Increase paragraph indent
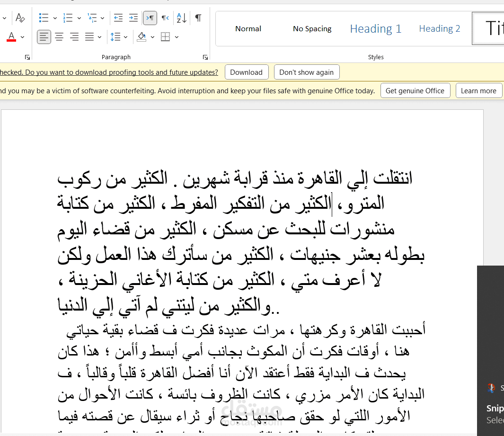 tap(133, 18)
